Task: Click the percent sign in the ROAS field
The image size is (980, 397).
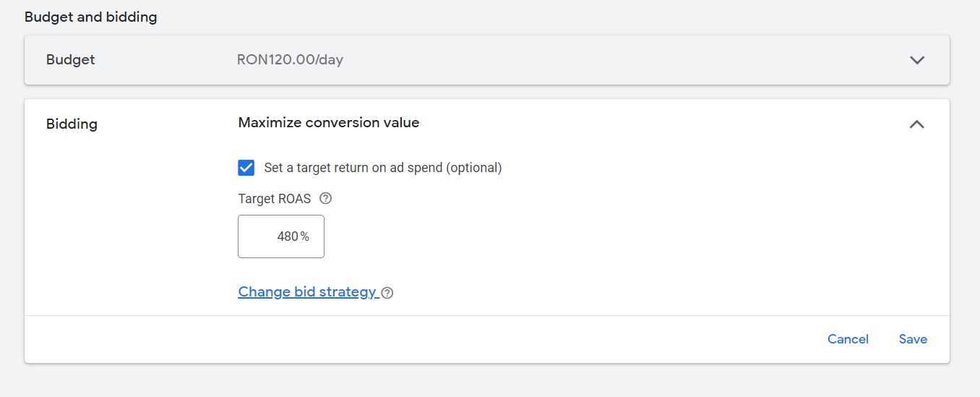Action: point(305,236)
